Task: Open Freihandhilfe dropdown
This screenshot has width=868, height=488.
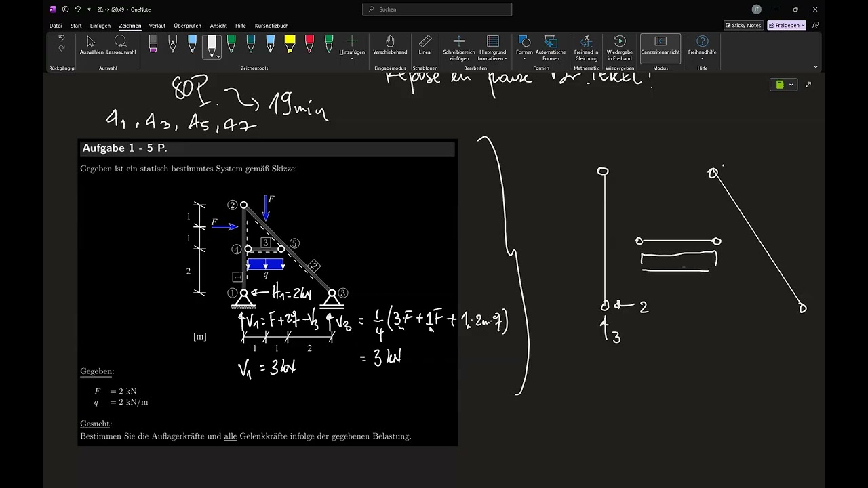Action: pyautogui.click(x=703, y=47)
